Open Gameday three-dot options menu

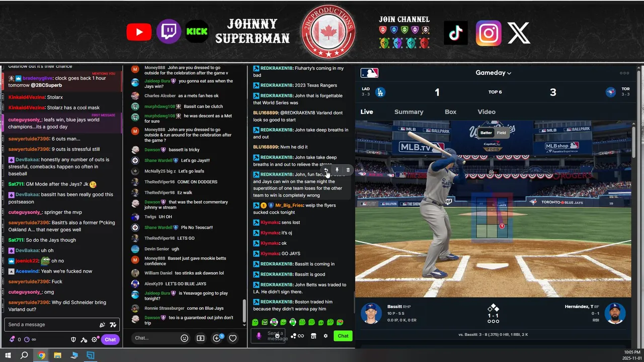624,73
